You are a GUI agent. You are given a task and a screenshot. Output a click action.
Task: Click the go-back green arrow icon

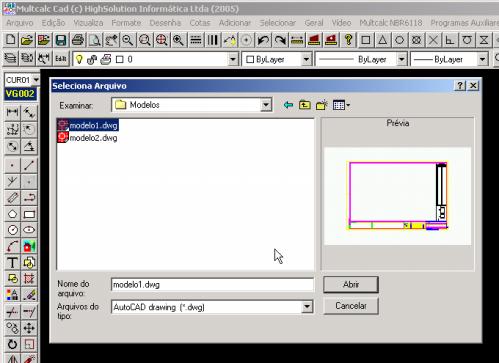click(x=288, y=105)
